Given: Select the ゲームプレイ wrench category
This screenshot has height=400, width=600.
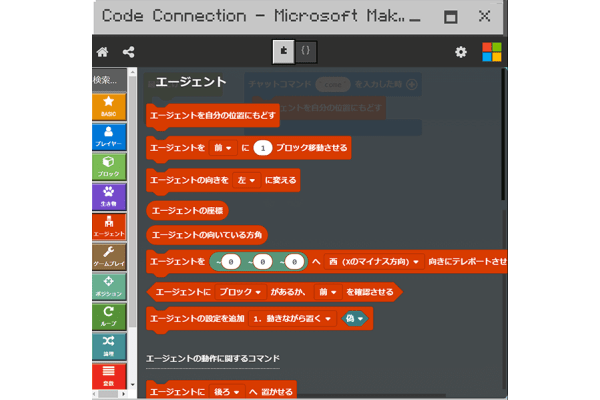Looking at the screenshot, I should coord(108,256).
